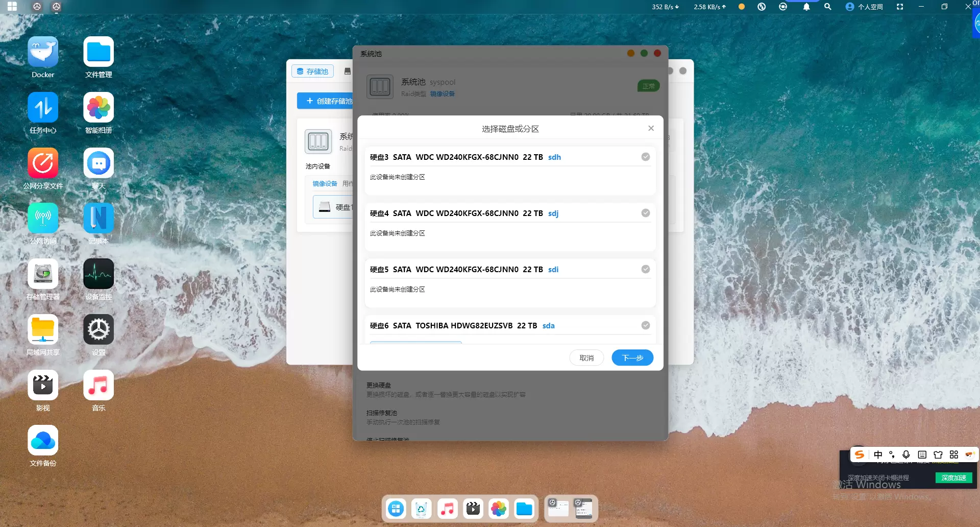
Task: Switch to the 存储池 tab
Action: tap(312, 71)
